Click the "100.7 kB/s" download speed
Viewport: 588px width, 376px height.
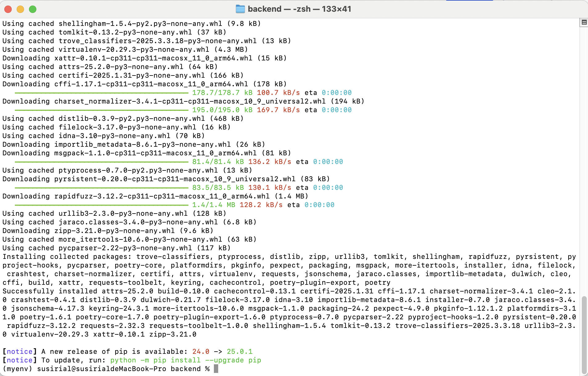coord(278,93)
